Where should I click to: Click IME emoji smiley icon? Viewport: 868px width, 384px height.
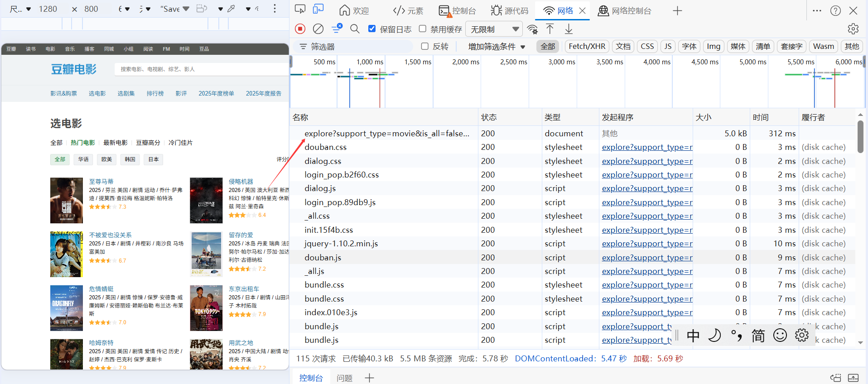pyautogui.click(x=780, y=336)
